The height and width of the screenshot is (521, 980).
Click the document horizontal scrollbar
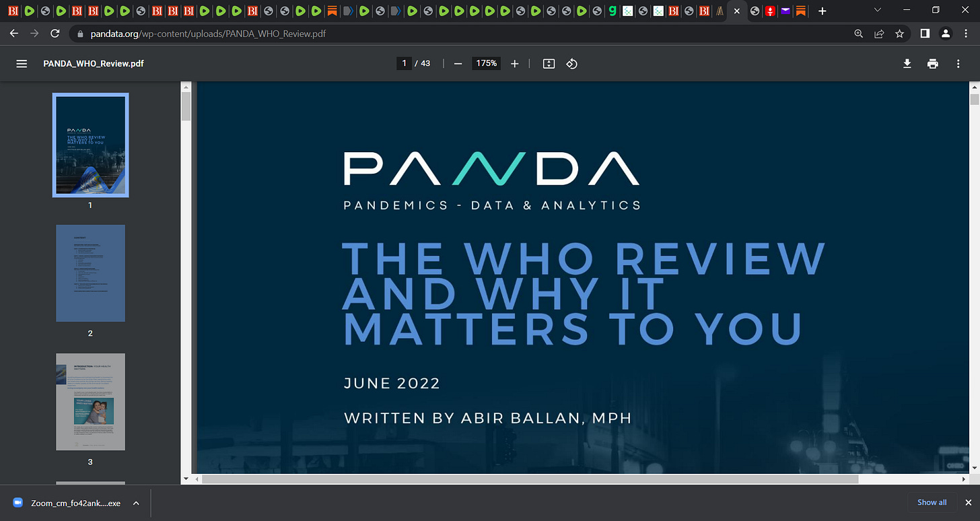530,479
